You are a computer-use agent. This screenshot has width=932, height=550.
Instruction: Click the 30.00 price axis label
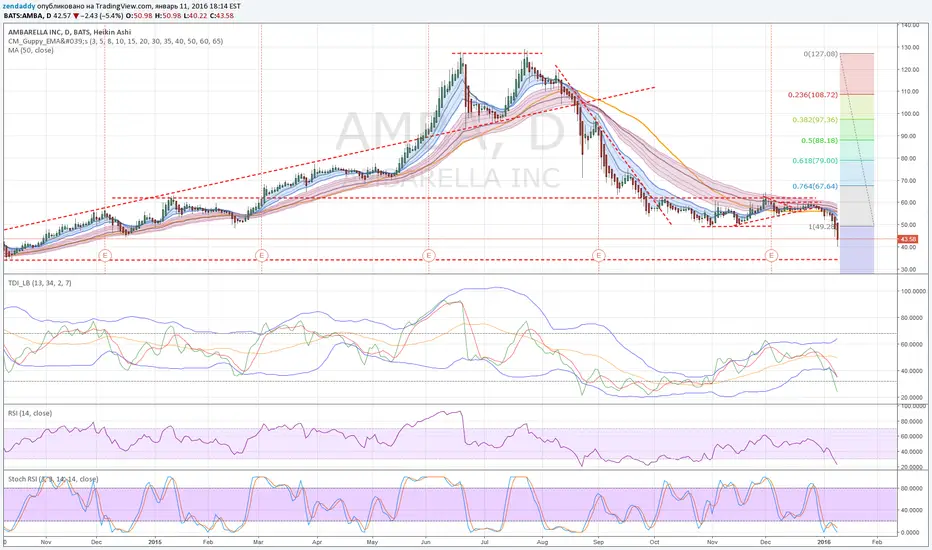click(x=910, y=269)
